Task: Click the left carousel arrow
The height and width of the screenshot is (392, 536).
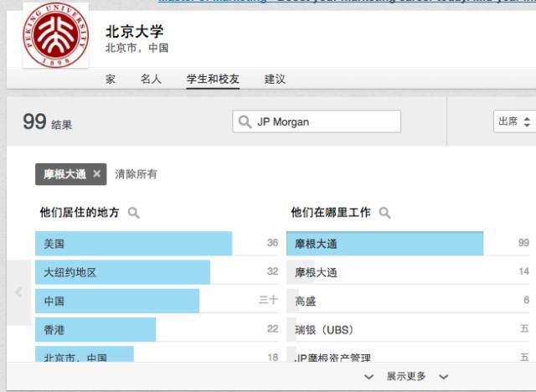Action: (x=18, y=292)
